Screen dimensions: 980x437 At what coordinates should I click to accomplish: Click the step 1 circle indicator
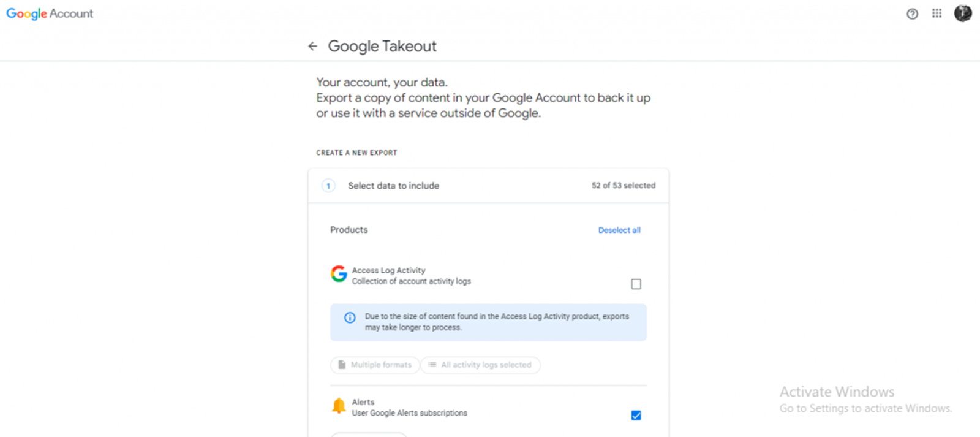pyautogui.click(x=328, y=186)
